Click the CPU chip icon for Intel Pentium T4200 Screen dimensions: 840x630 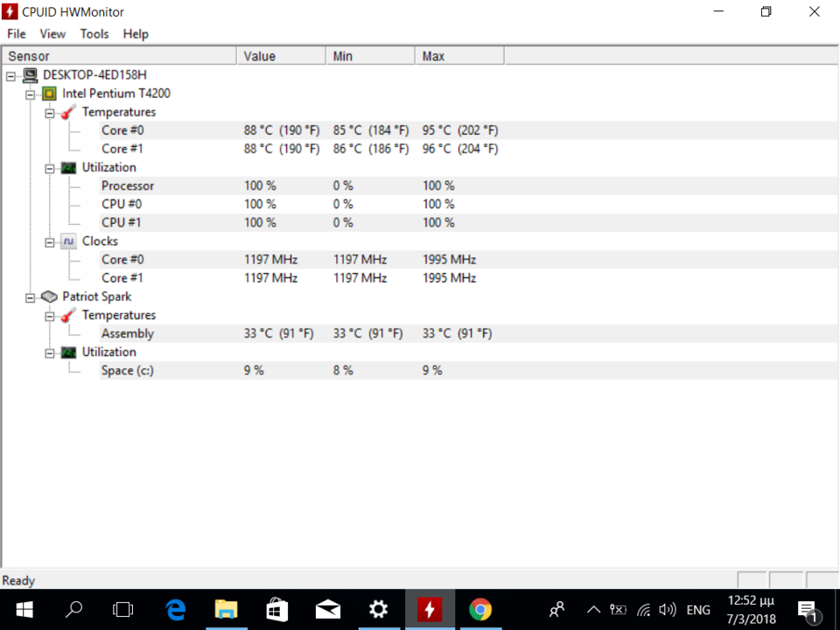pyautogui.click(x=49, y=94)
